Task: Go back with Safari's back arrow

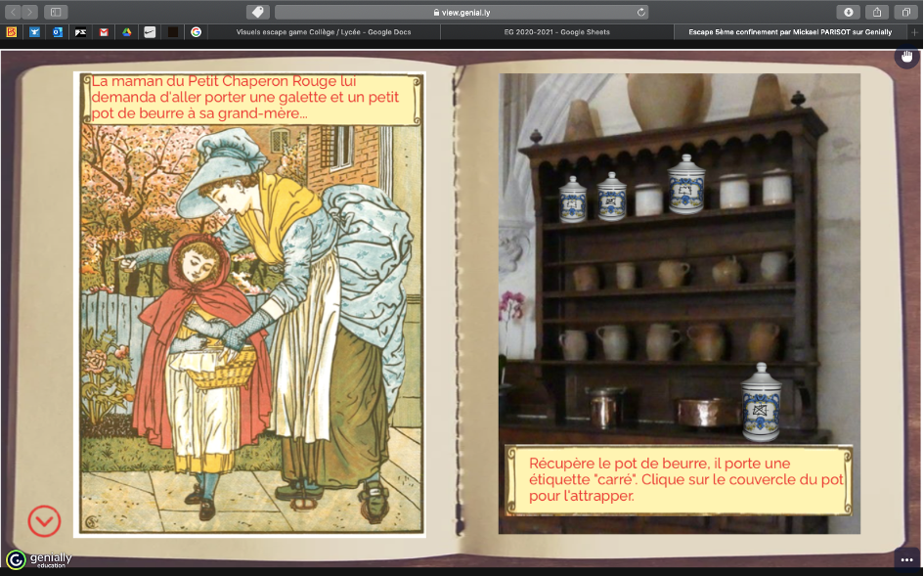Action: pyautogui.click(x=13, y=12)
